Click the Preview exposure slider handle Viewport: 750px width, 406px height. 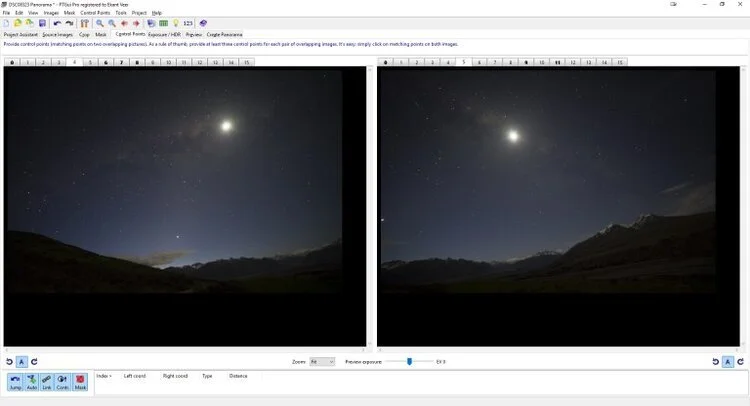point(409,362)
